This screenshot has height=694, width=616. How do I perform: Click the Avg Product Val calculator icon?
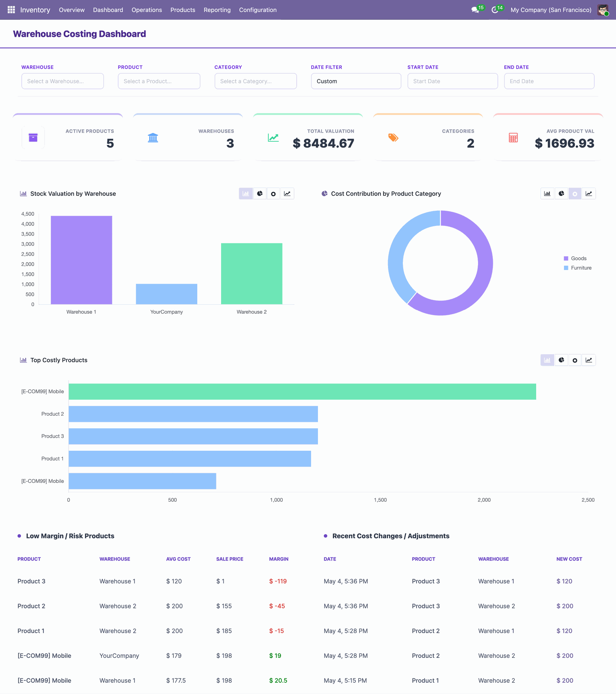coord(513,138)
